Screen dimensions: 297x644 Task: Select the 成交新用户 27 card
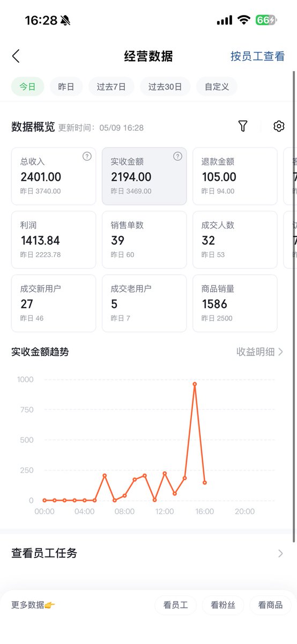(54, 303)
